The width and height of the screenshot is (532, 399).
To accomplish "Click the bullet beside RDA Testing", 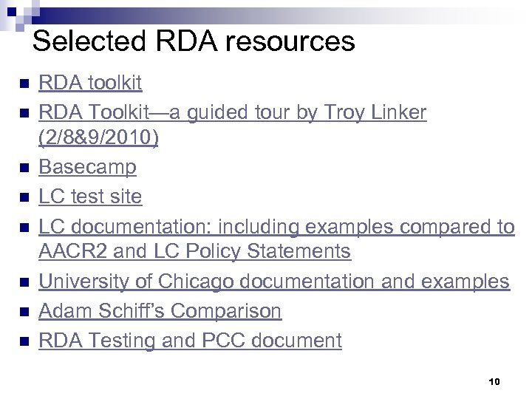I will pos(24,341).
